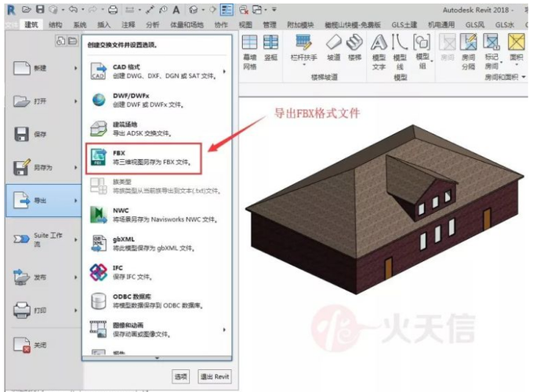The height and width of the screenshot is (392, 533).
Task: Click Save (保存) in application menu
Action: pos(44,134)
